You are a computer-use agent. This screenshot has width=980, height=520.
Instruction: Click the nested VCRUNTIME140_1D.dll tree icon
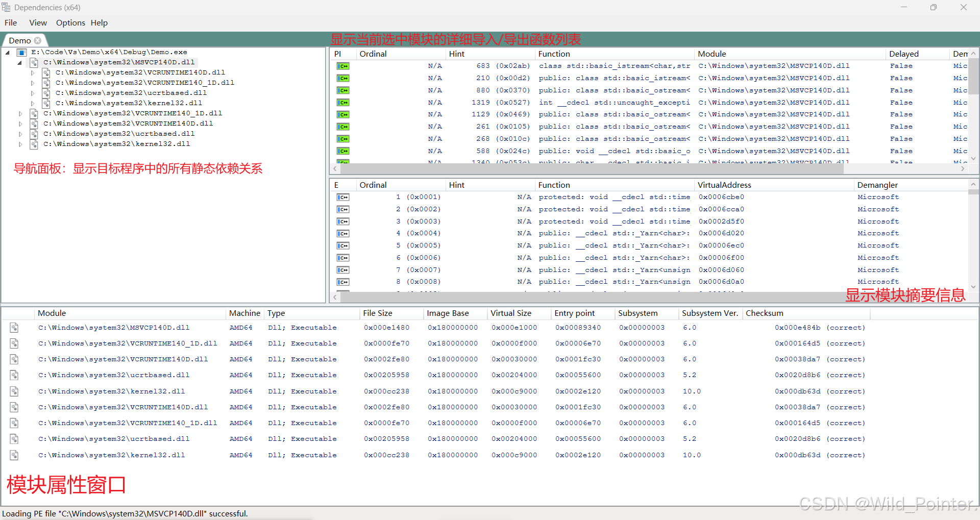46,83
